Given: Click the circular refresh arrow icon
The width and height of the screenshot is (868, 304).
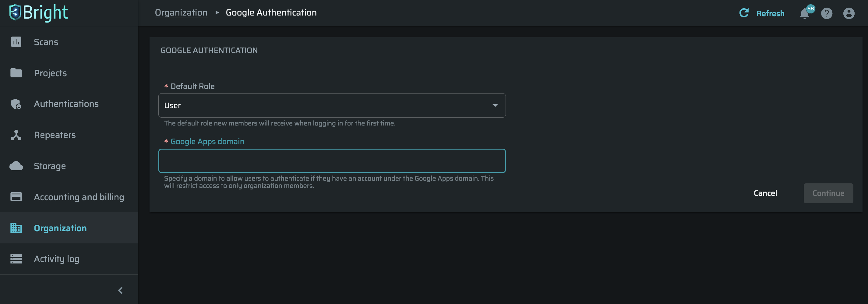Looking at the screenshot, I should (744, 13).
